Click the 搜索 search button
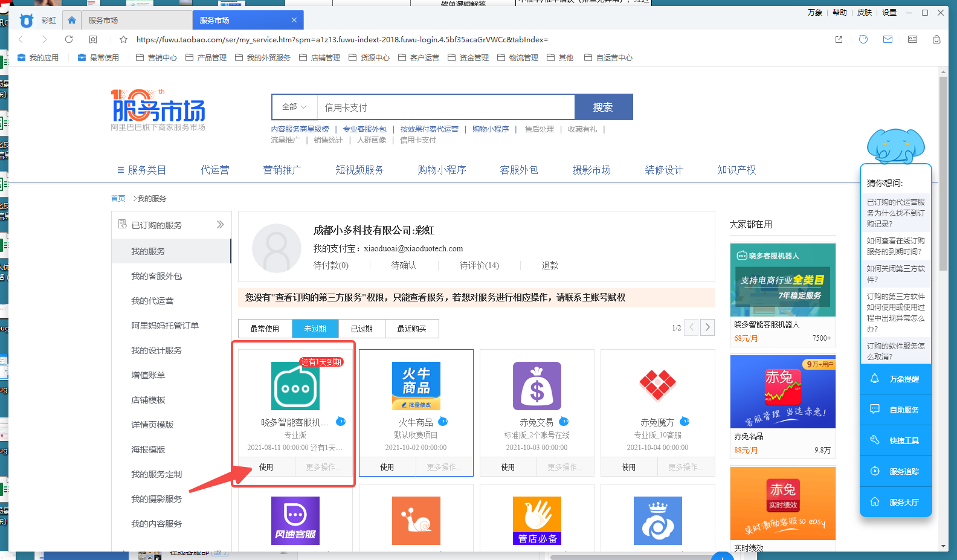 coord(604,107)
